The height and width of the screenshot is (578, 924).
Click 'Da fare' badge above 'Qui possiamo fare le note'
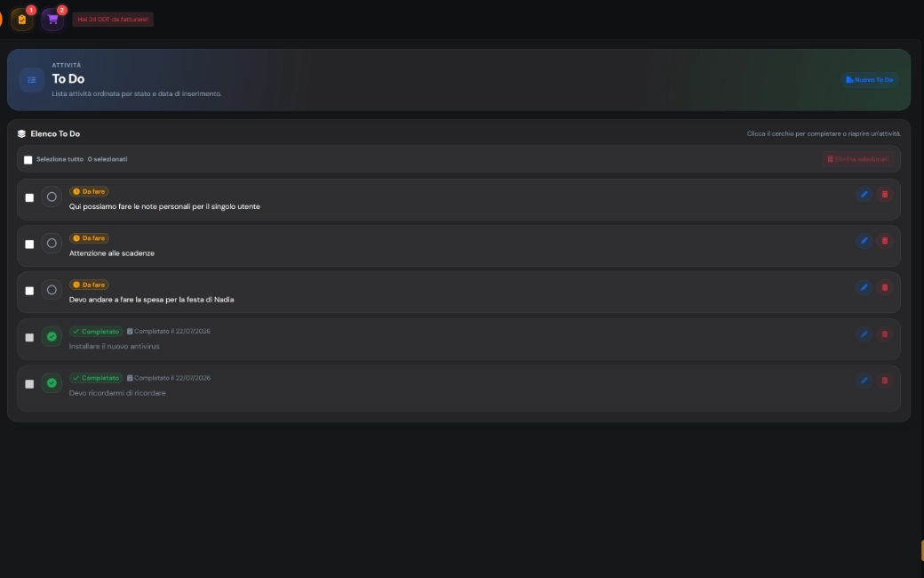coord(89,192)
